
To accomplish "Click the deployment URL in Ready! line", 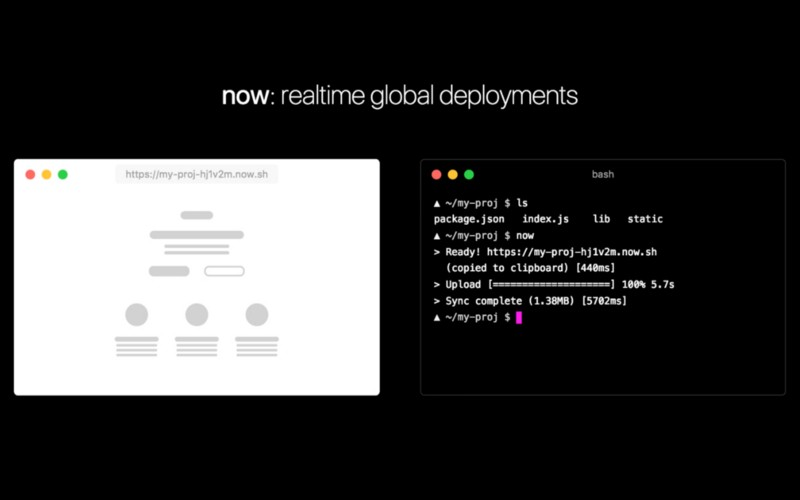I will click(571, 252).
